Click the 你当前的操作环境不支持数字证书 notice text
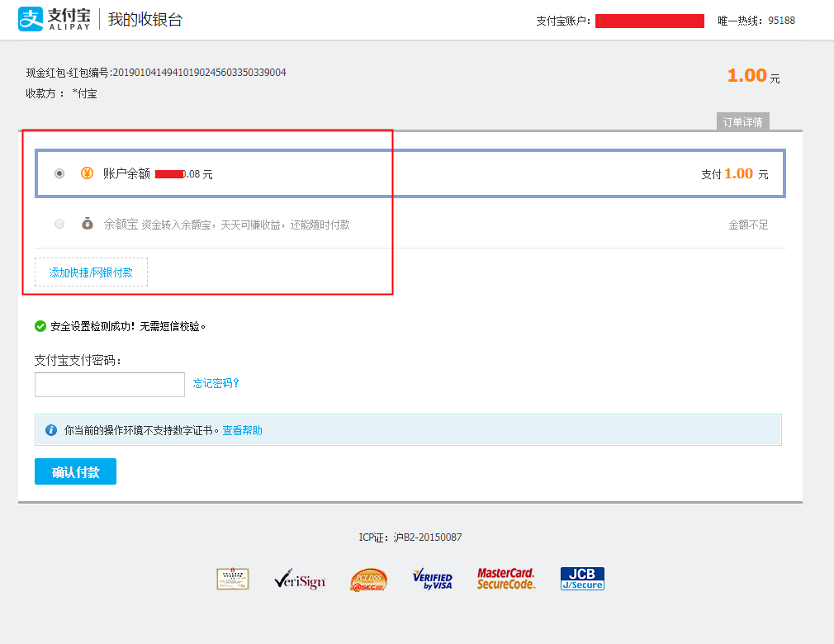The width and height of the screenshot is (834, 644). [x=141, y=430]
